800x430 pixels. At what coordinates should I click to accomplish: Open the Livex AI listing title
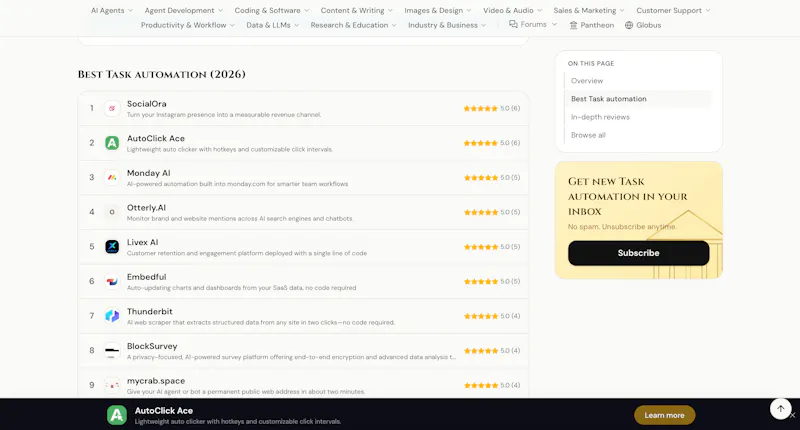click(x=142, y=242)
